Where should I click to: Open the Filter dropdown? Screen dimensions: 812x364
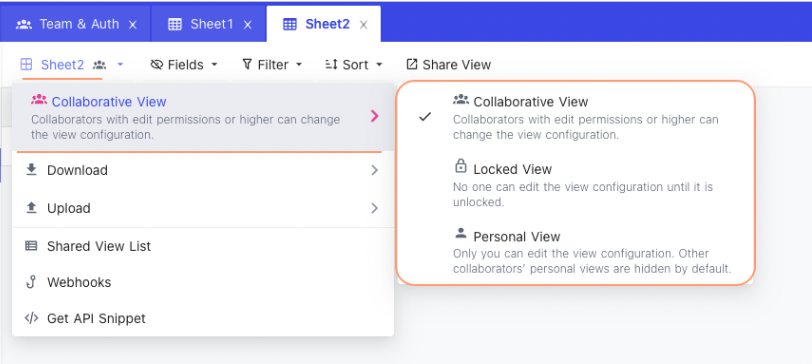pyautogui.click(x=272, y=65)
